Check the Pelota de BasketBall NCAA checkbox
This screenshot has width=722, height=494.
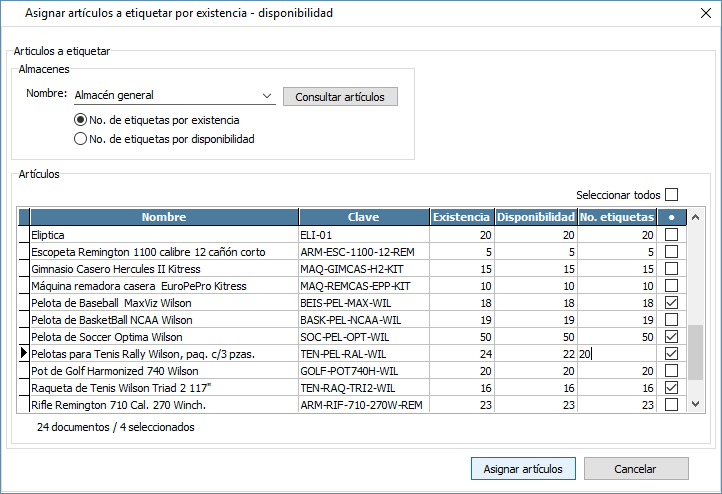pos(671,320)
